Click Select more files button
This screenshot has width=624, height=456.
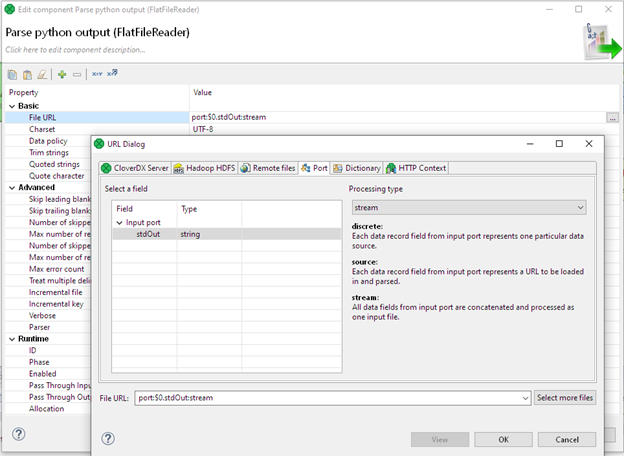click(x=565, y=398)
